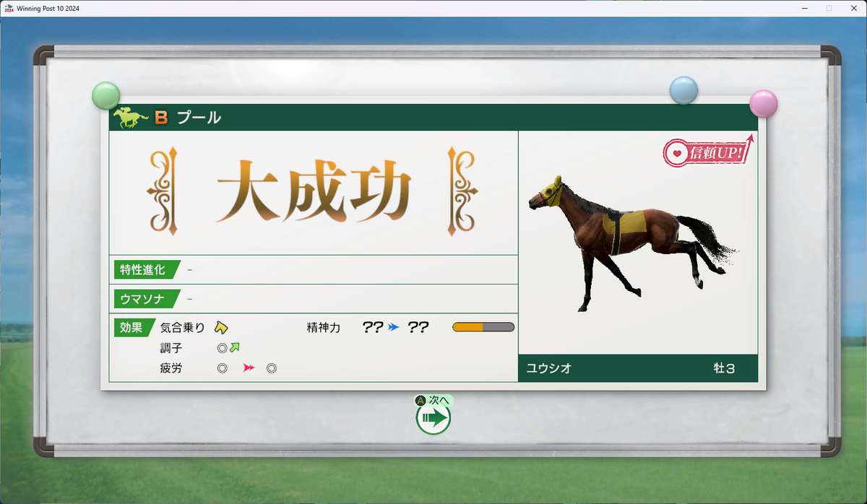The width and height of the screenshot is (867, 504).
Task: Click the horse name ユウシオ
Action: [549, 368]
